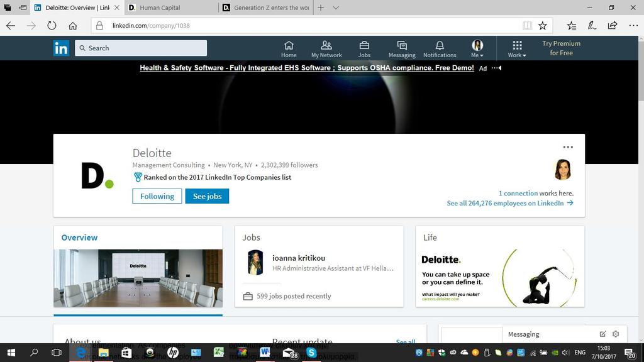The image size is (644, 362).
Task: Click 599 jobs posted recently
Action: coord(294,296)
